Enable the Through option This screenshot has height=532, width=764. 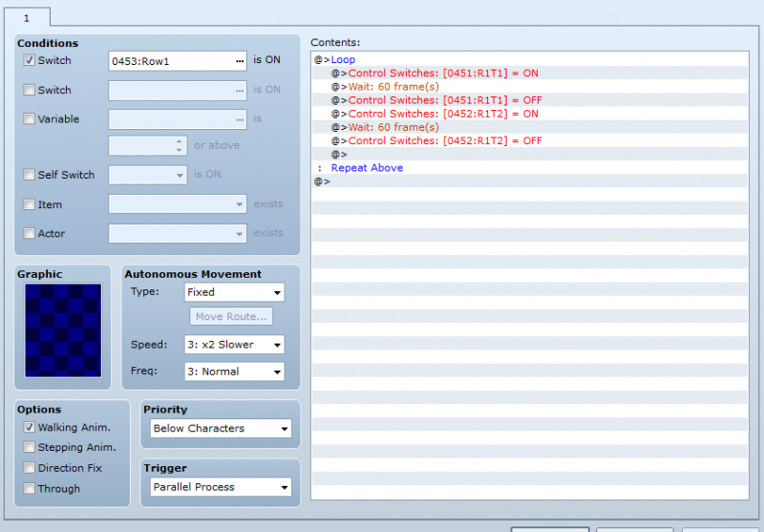point(30,488)
